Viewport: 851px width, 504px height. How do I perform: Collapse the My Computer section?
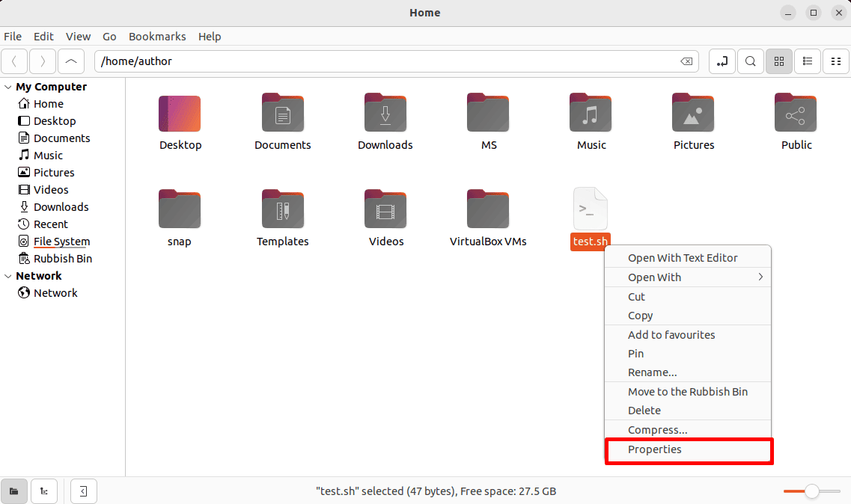[8, 87]
